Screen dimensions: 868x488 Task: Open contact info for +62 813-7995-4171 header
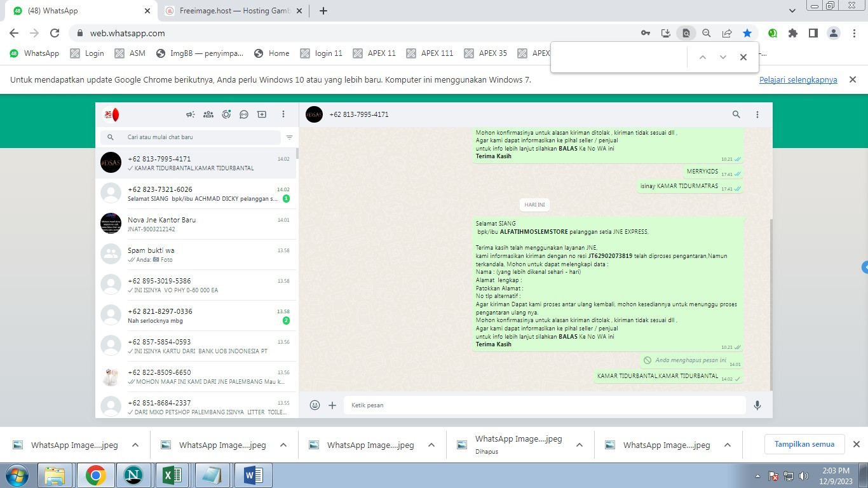(x=358, y=114)
